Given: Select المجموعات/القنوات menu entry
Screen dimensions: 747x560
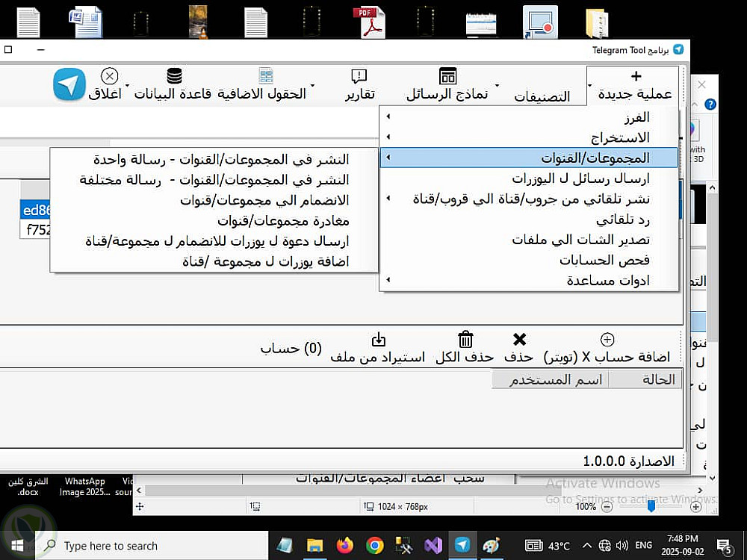Looking at the screenshot, I should coord(529,158).
